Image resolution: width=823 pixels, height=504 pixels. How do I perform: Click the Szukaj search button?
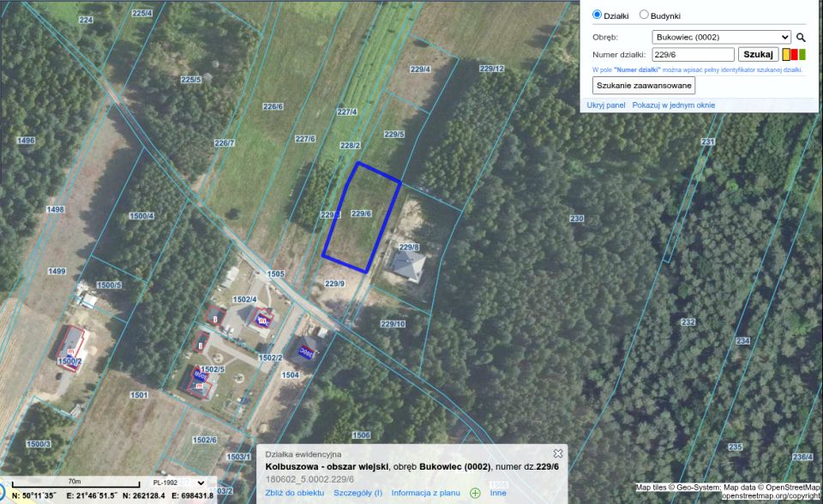(758, 55)
